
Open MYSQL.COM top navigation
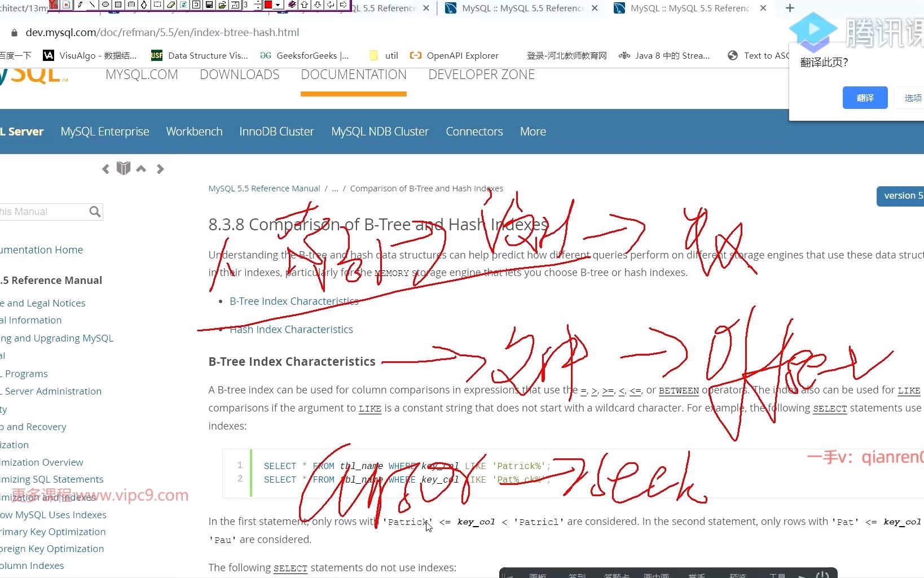click(142, 75)
